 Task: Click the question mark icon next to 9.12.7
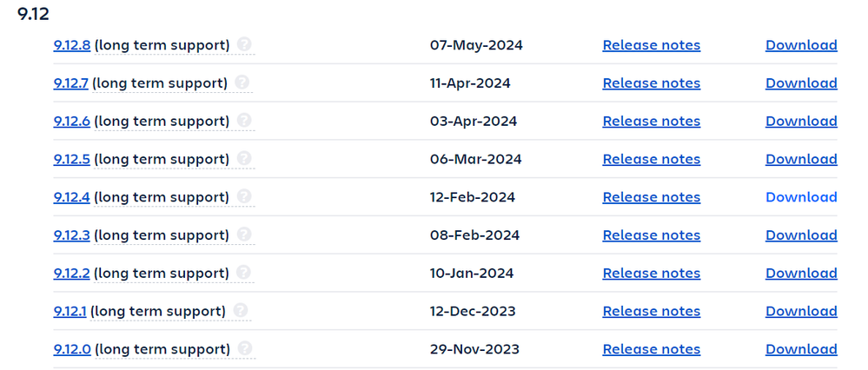(242, 83)
